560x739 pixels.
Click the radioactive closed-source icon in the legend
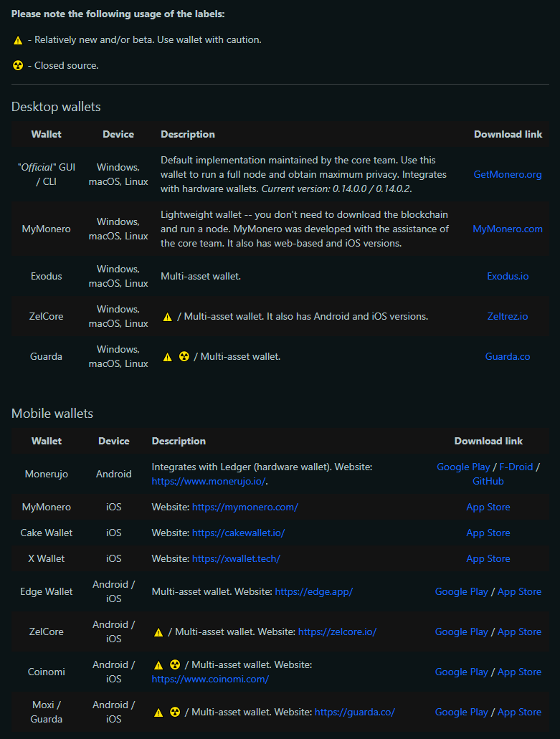point(18,65)
